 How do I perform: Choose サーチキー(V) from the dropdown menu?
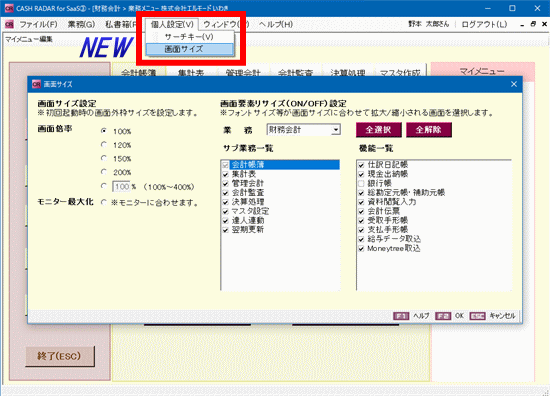pyautogui.click(x=189, y=37)
